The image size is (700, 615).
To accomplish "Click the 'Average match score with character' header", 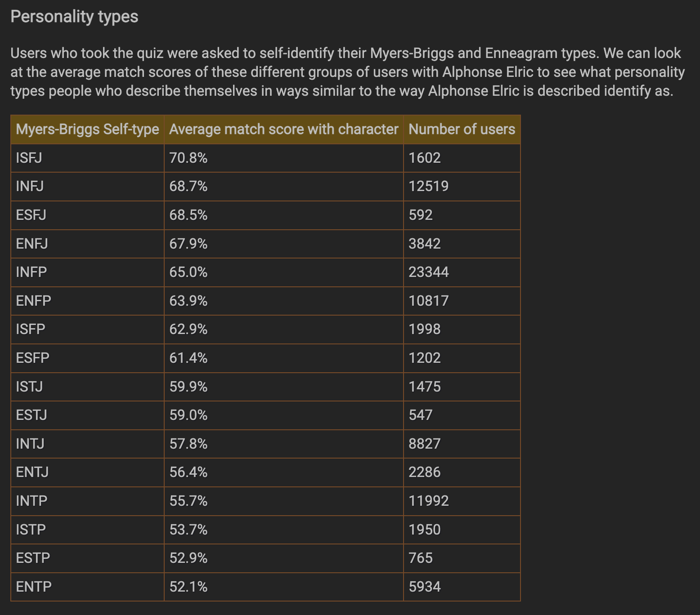I will tap(284, 129).
